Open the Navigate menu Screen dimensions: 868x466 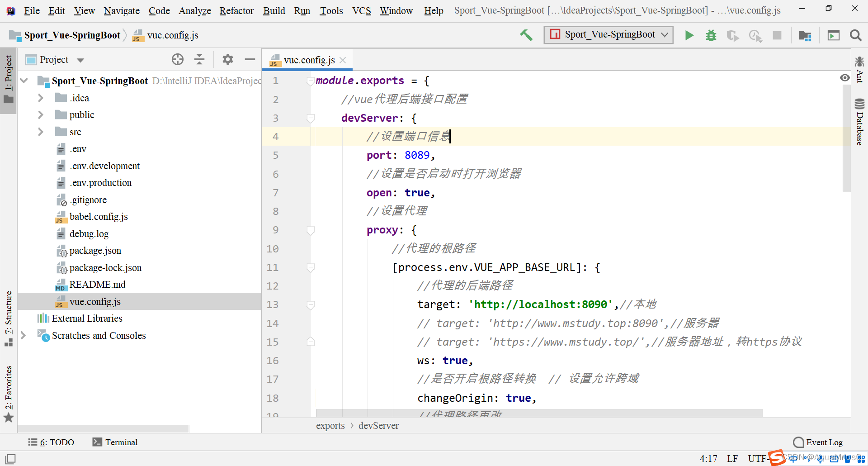tap(122, 10)
